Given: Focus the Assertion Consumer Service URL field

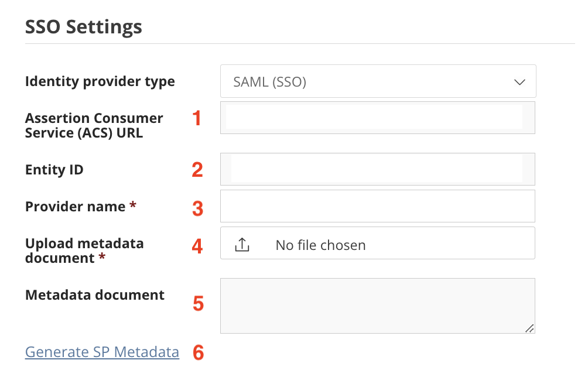Looking at the screenshot, I should point(378,118).
